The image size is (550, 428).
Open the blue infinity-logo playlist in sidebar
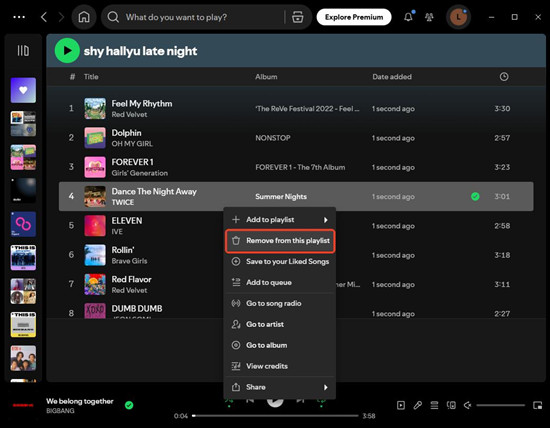point(23,224)
